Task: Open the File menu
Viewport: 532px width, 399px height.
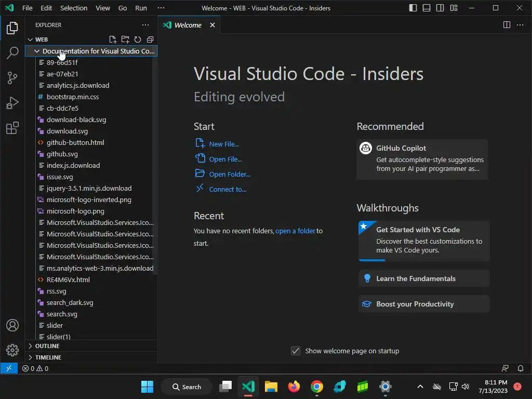Action: coord(28,8)
